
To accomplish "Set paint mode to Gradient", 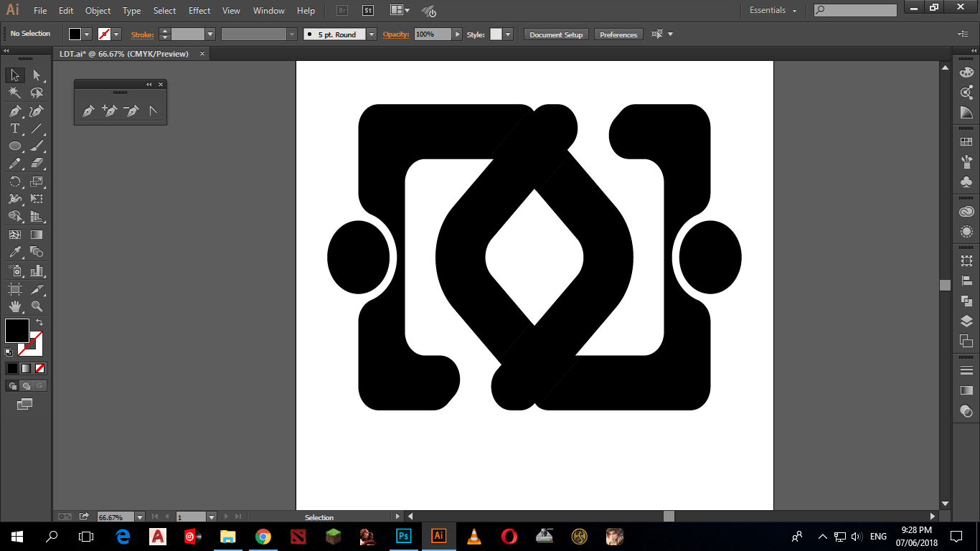I will pos(26,368).
